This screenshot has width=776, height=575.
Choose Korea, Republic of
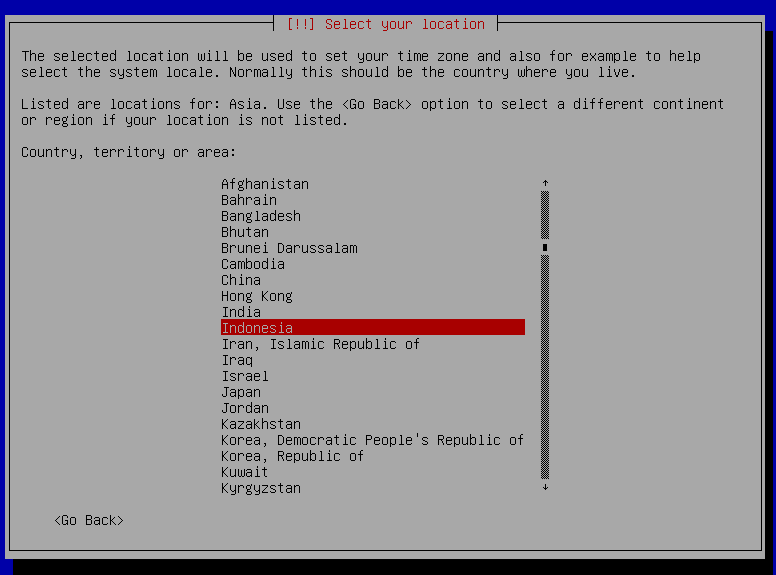[373, 456]
